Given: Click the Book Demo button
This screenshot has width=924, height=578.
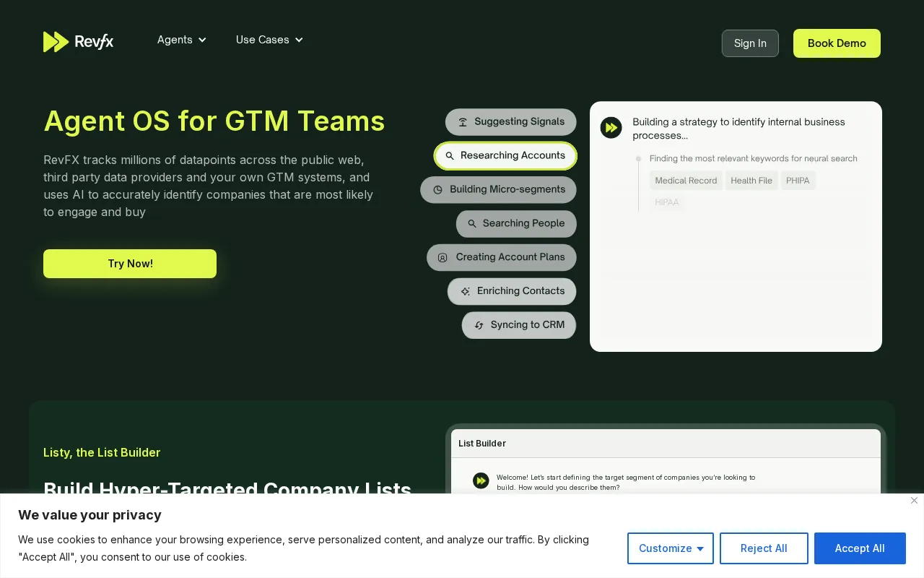Looking at the screenshot, I should [x=837, y=43].
